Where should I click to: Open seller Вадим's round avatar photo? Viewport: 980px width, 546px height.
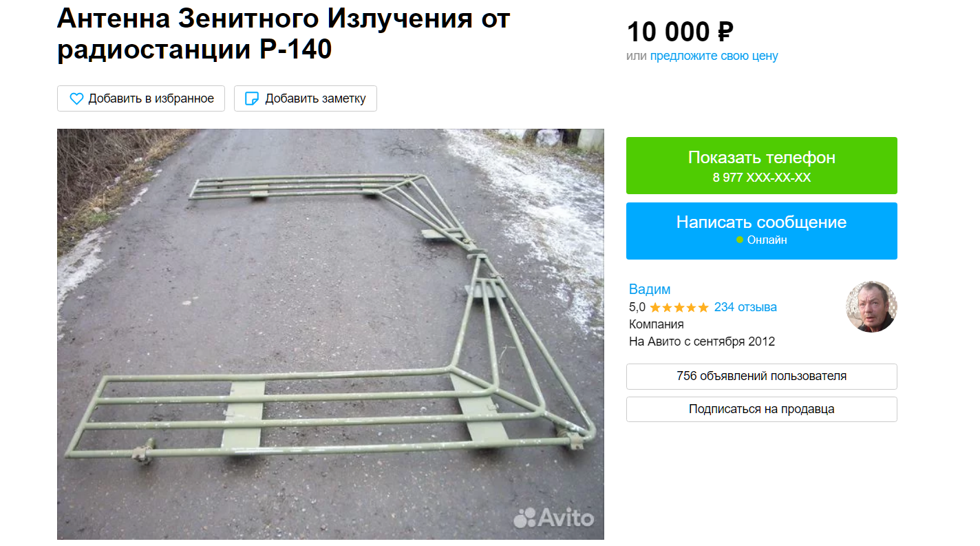tap(871, 306)
